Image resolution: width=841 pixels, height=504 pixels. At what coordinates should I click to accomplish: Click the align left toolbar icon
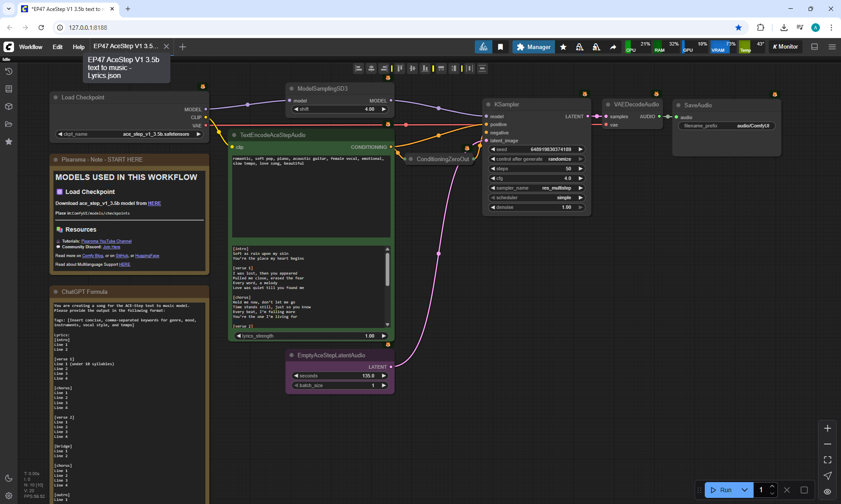[x=359, y=68]
